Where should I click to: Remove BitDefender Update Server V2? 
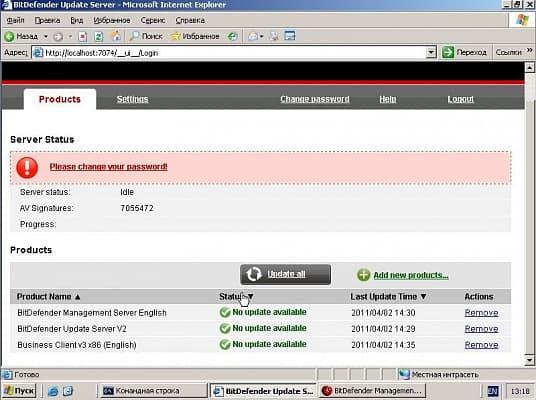point(481,329)
